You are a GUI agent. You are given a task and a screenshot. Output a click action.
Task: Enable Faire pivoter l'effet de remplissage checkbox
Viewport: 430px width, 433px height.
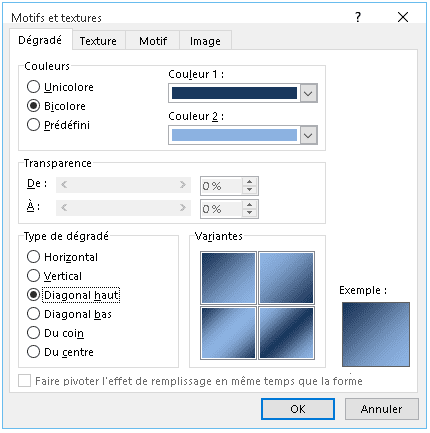[x=24, y=381]
